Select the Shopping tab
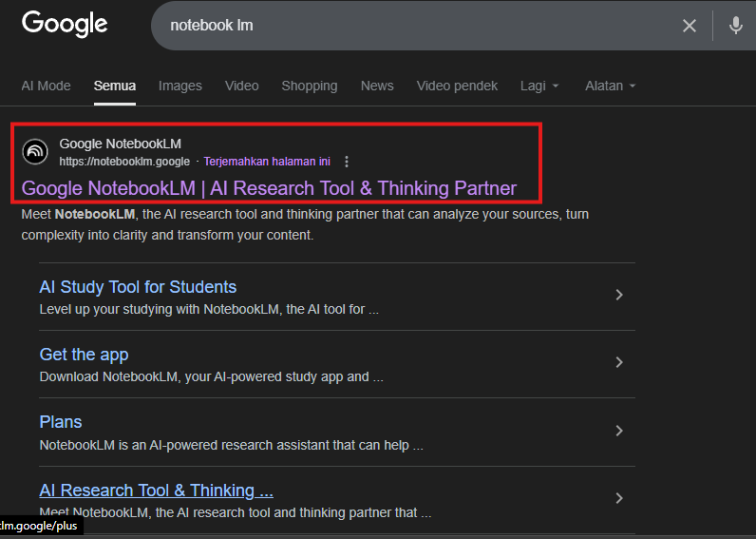756x539 pixels. click(309, 86)
